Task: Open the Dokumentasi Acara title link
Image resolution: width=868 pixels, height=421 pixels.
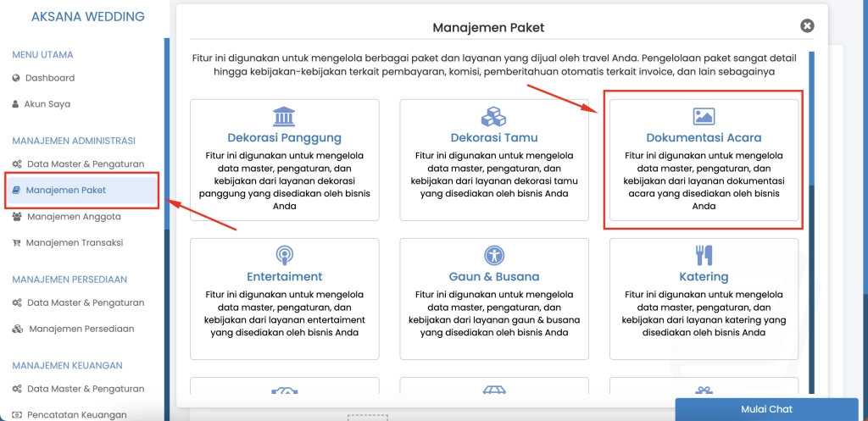Action: [704, 138]
